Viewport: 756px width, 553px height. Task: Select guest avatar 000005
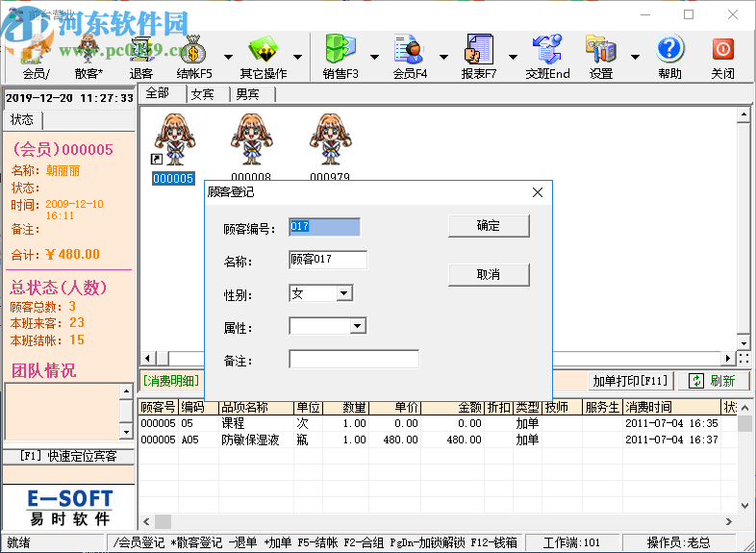point(173,148)
